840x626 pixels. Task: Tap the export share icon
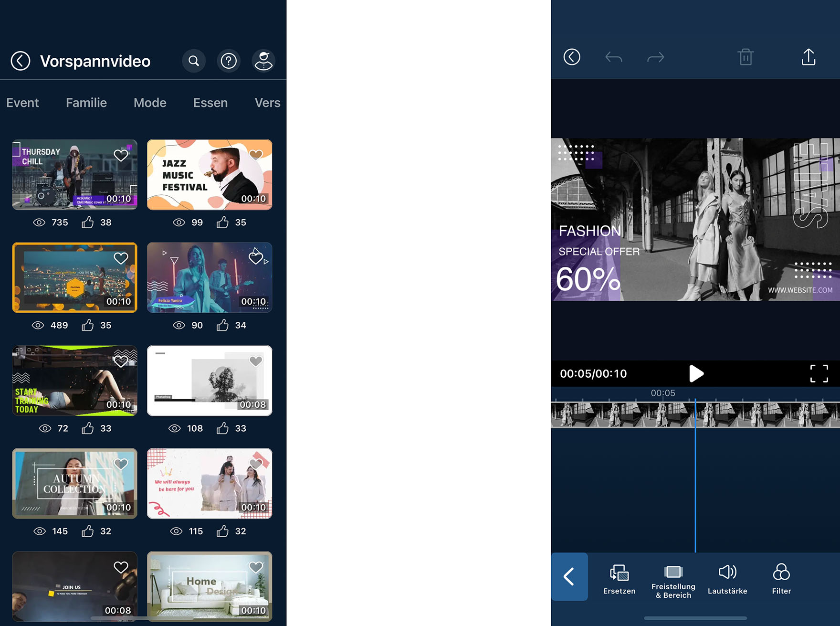click(808, 57)
